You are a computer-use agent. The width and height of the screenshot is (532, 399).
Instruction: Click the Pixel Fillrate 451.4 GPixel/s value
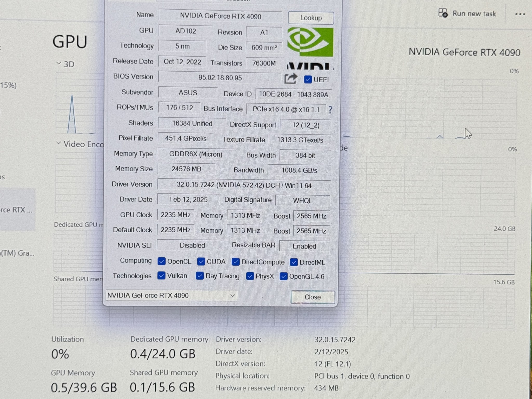(186, 138)
